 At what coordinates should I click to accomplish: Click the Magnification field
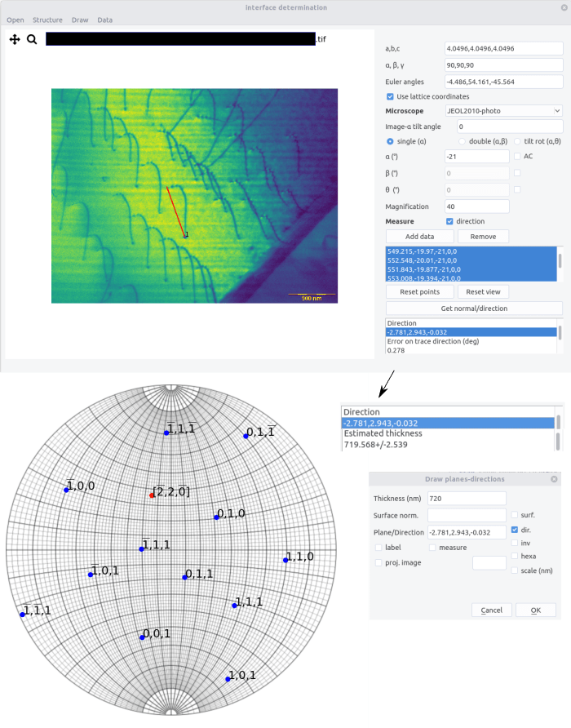click(476, 206)
